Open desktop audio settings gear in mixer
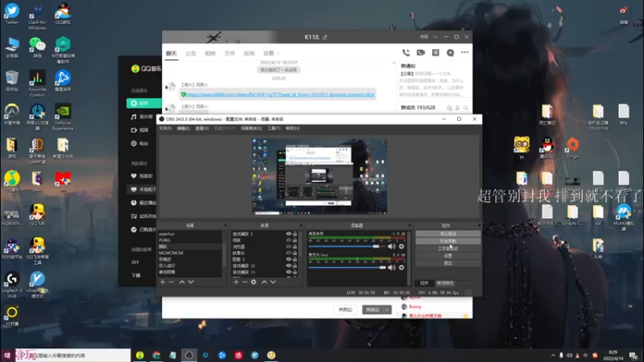 coord(401,246)
